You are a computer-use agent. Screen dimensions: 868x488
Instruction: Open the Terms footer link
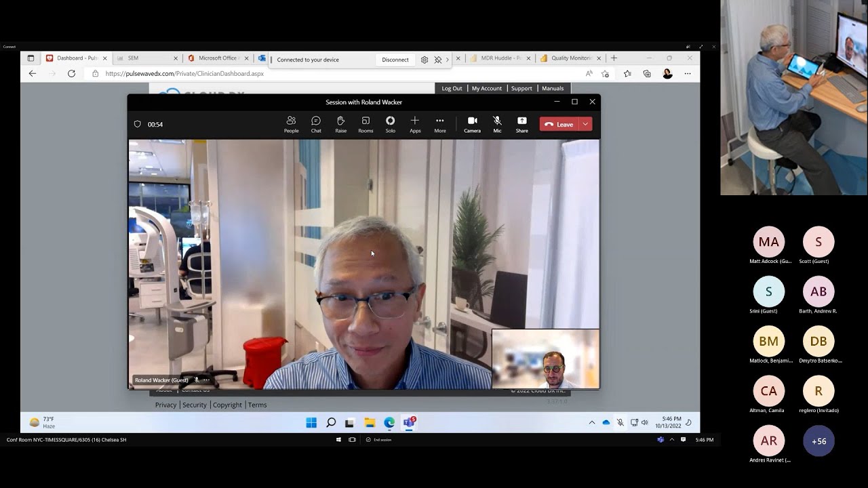(x=257, y=405)
